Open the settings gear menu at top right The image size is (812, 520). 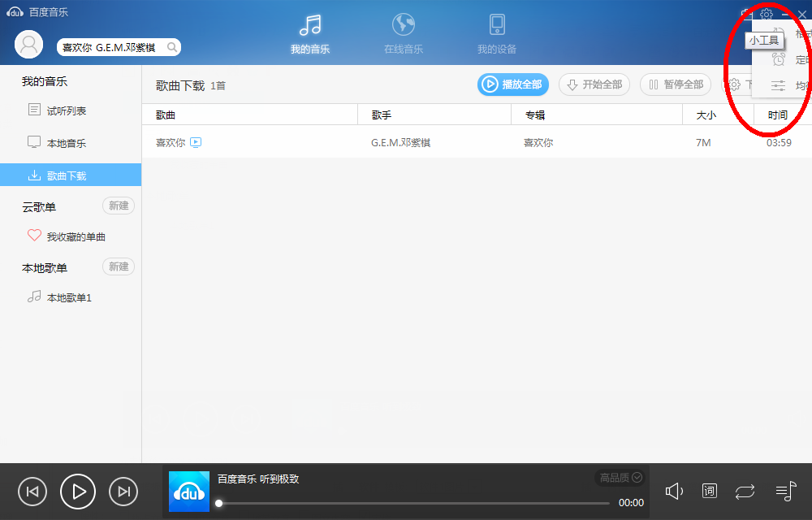(x=767, y=14)
